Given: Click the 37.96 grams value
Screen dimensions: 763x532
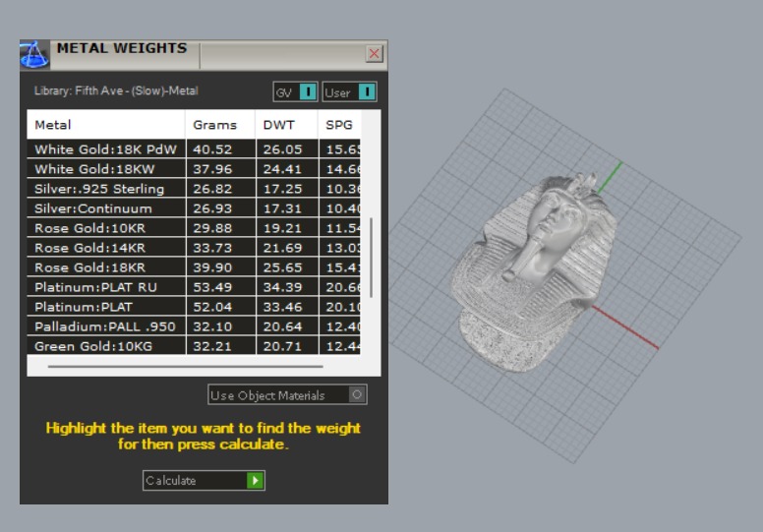Looking at the screenshot, I should (212, 169).
